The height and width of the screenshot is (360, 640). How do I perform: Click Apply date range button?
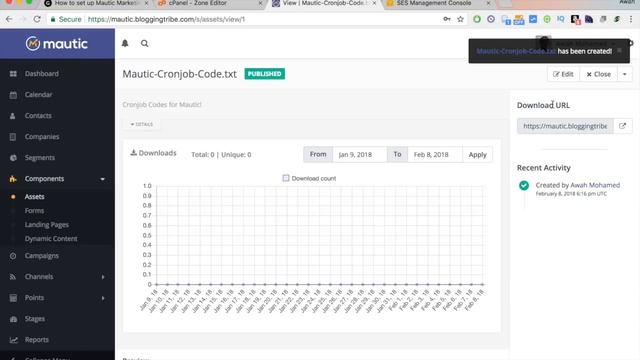(478, 155)
